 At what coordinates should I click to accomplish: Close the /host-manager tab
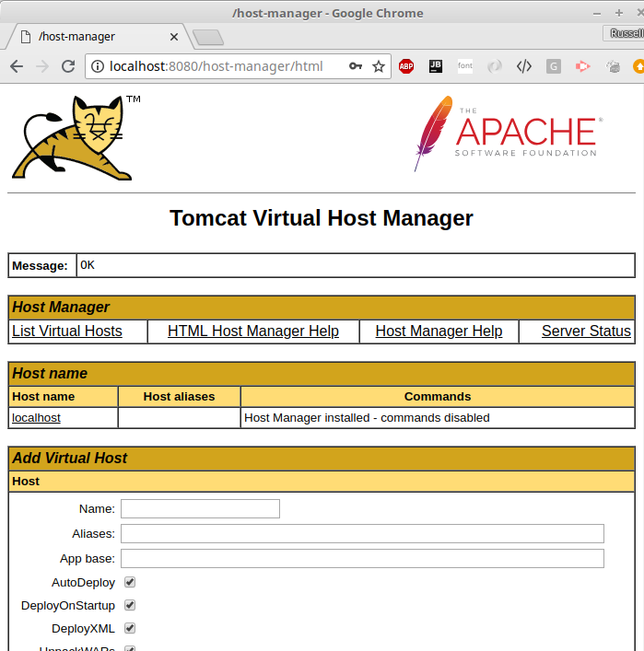pos(174,37)
